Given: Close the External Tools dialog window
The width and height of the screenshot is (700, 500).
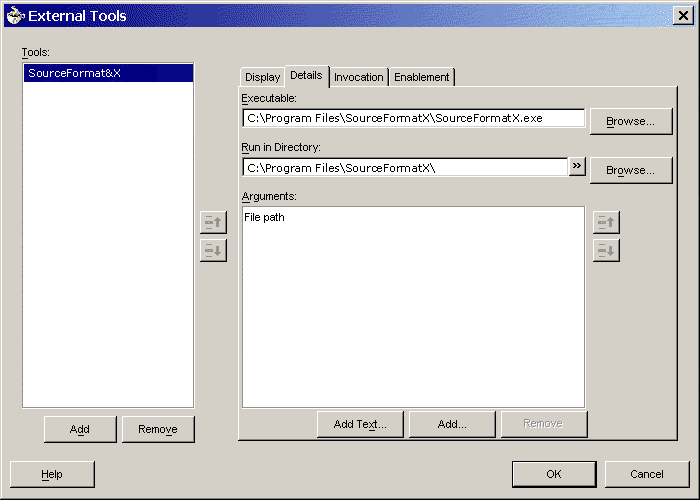Looking at the screenshot, I should (x=683, y=16).
